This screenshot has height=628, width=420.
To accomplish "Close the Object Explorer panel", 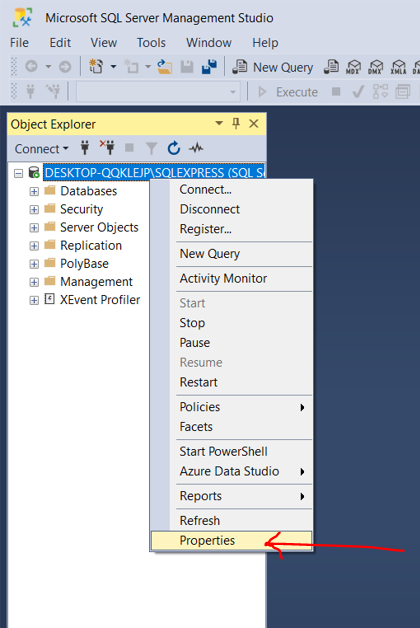I will click(x=254, y=123).
